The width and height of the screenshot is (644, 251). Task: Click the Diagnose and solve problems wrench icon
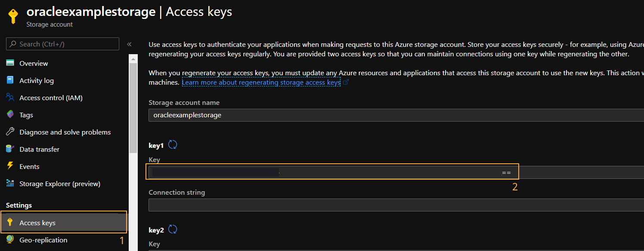point(10,132)
